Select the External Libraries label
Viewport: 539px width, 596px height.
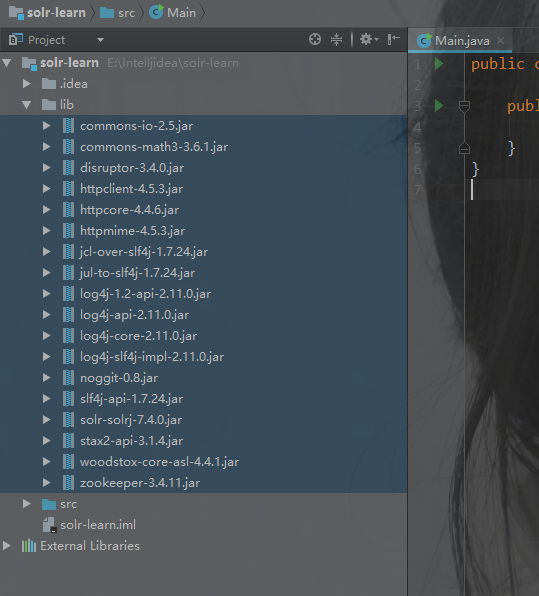click(90, 545)
